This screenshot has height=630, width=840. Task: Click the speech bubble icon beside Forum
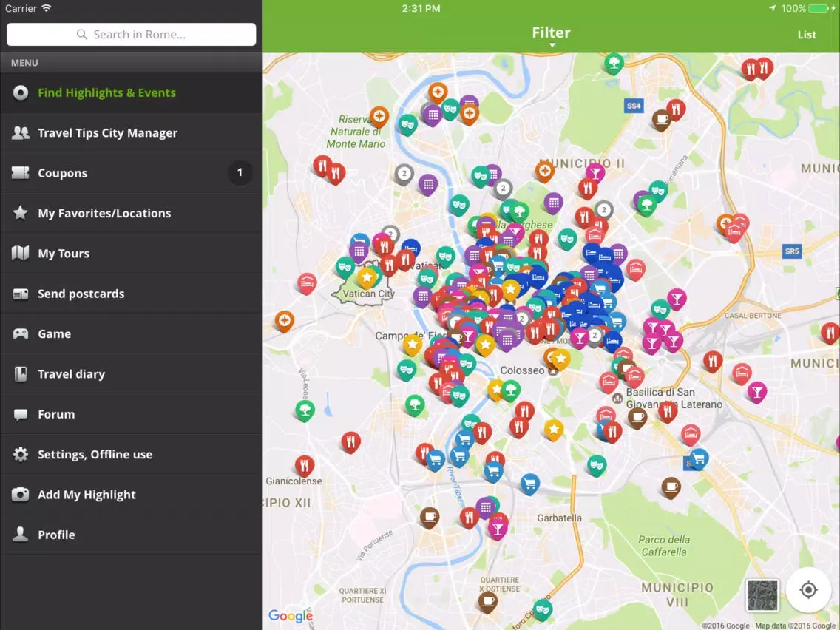tap(21, 415)
